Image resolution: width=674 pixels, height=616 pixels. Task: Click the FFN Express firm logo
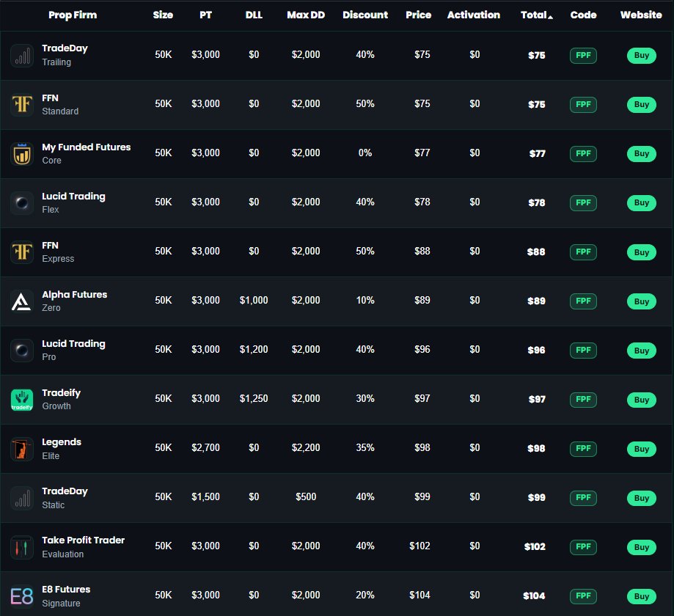[22, 252]
